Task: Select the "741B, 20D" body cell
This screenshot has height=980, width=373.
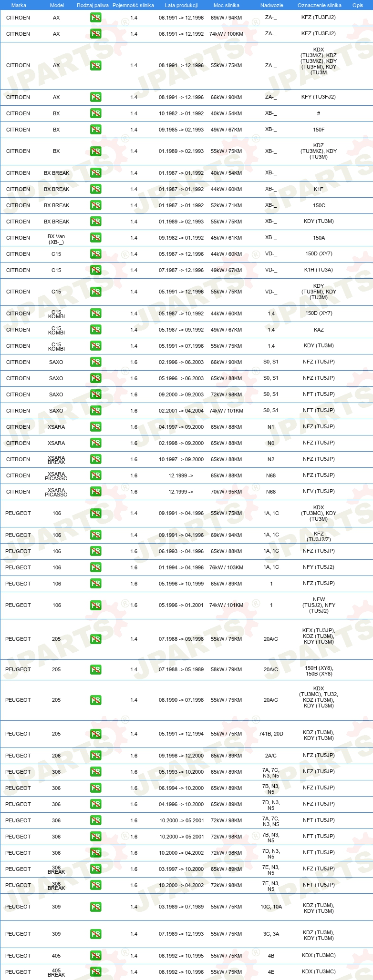Action: pos(271,734)
